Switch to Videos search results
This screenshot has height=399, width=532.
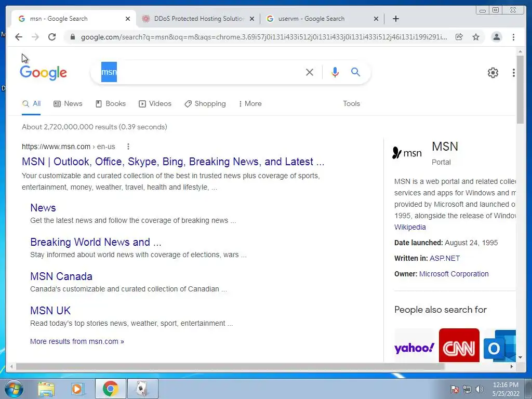click(155, 104)
